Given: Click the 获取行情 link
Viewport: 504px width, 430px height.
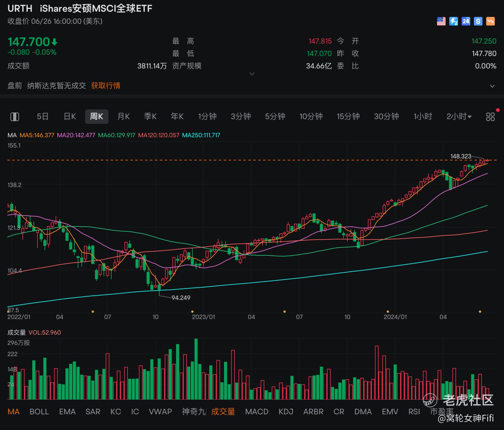Looking at the screenshot, I should (106, 86).
